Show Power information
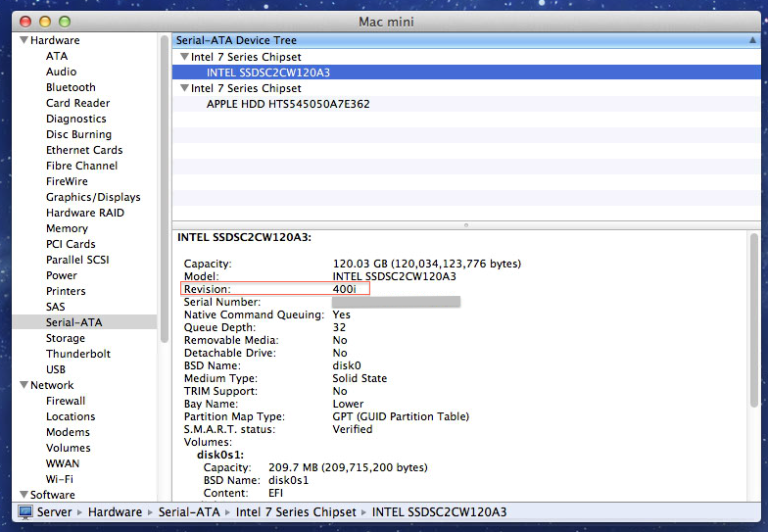 (62, 275)
